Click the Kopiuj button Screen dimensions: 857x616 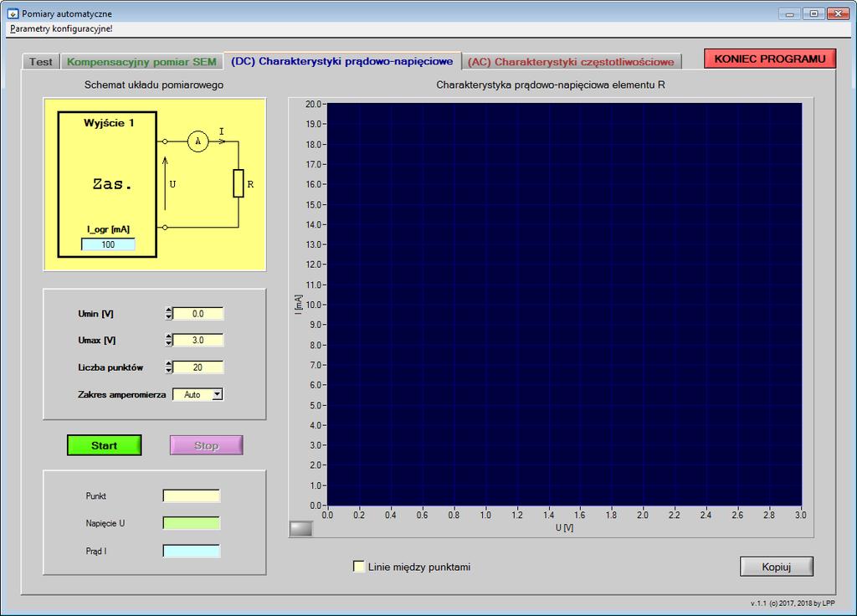click(776, 567)
